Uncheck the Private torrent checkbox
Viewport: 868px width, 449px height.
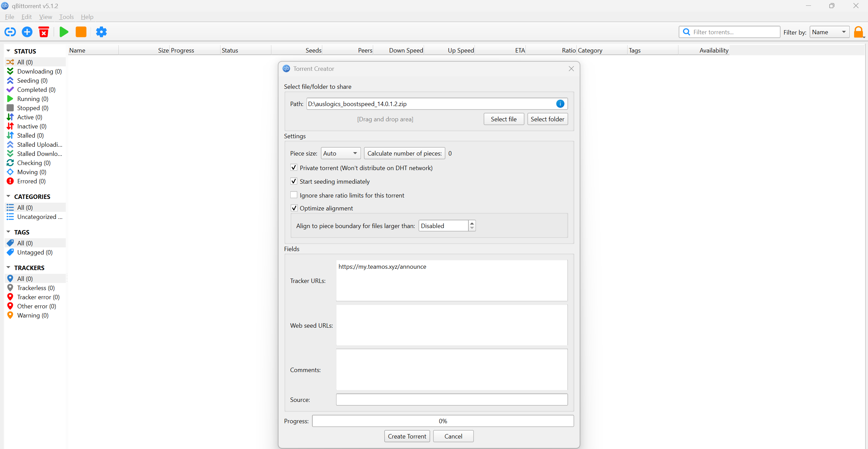(x=294, y=167)
